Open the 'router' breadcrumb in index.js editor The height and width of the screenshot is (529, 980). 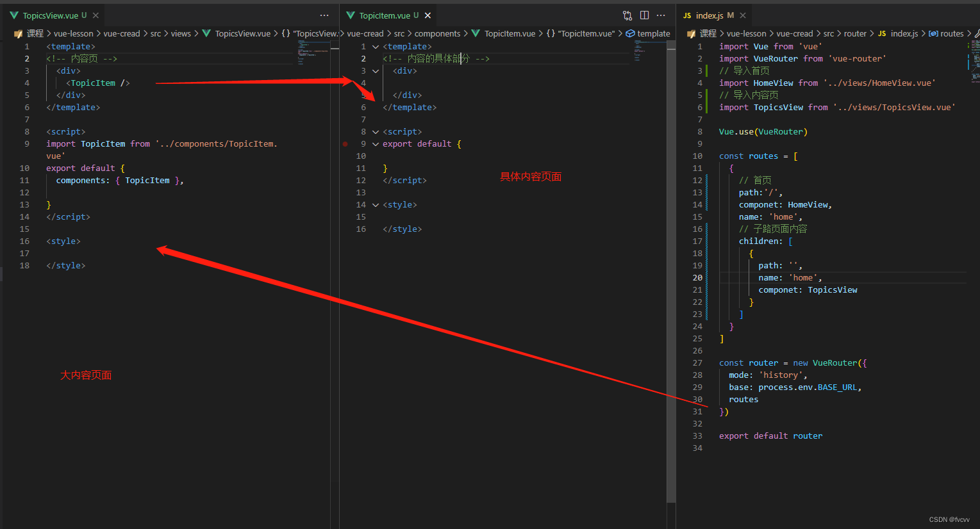coord(855,33)
